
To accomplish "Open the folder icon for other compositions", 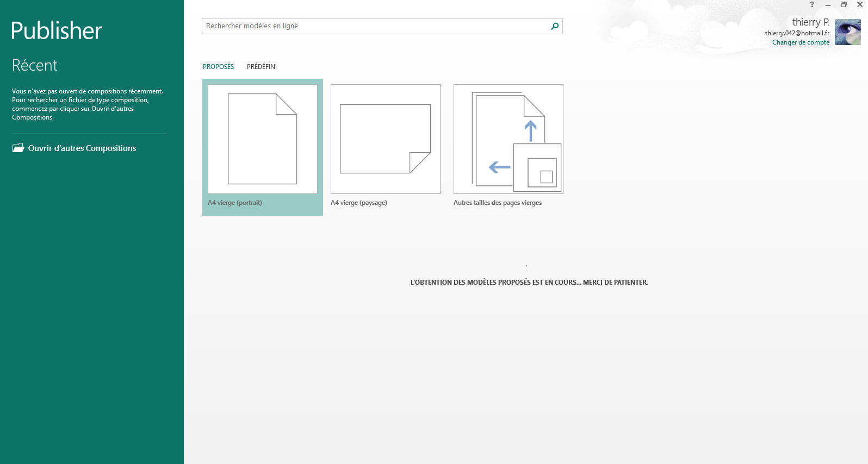I will point(18,148).
